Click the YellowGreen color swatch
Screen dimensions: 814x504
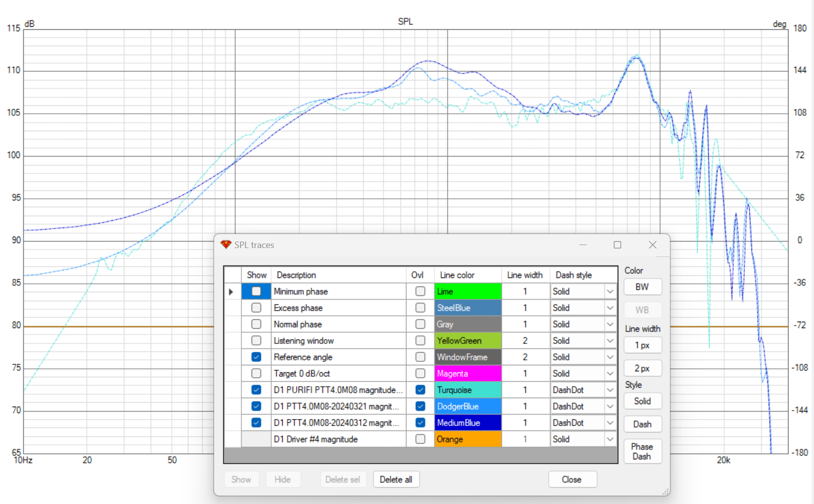pos(468,340)
